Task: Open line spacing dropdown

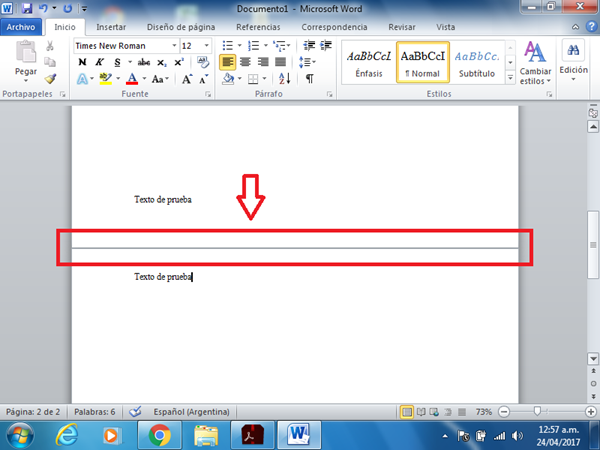Action: click(x=307, y=62)
